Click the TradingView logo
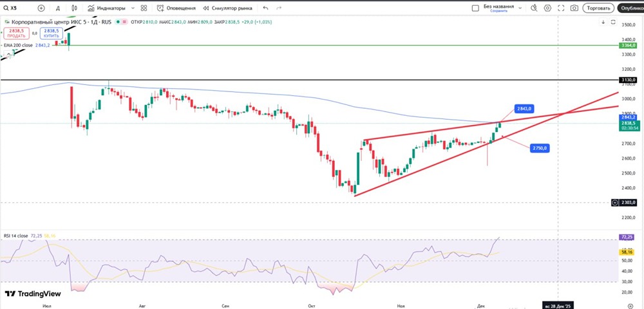The width and height of the screenshot is (644, 309). [x=33, y=294]
